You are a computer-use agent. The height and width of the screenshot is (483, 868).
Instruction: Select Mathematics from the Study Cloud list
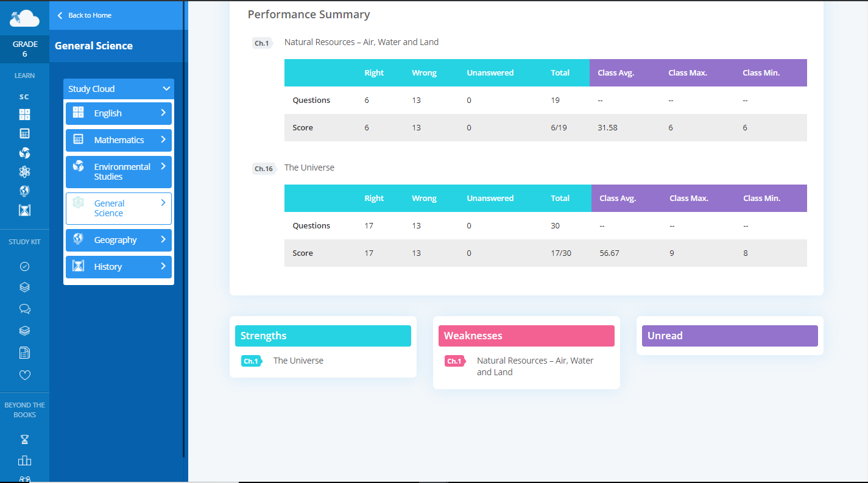click(x=119, y=140)
